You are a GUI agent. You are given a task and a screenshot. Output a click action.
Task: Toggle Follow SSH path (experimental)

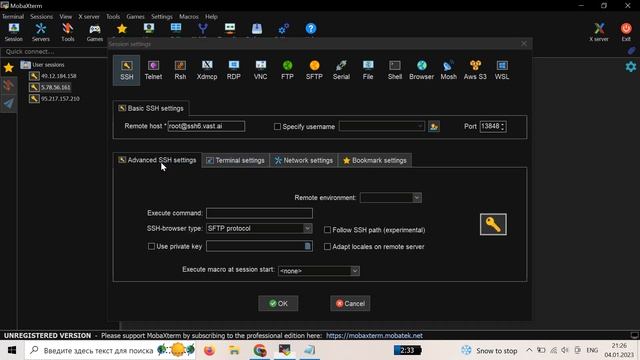[327, 230]
